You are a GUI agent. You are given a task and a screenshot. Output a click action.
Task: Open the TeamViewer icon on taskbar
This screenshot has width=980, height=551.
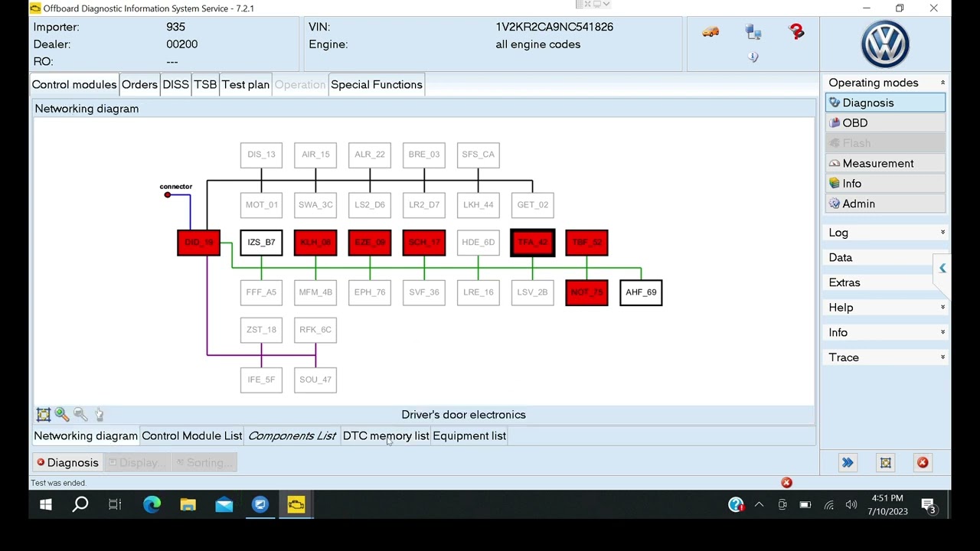(260, 504)
